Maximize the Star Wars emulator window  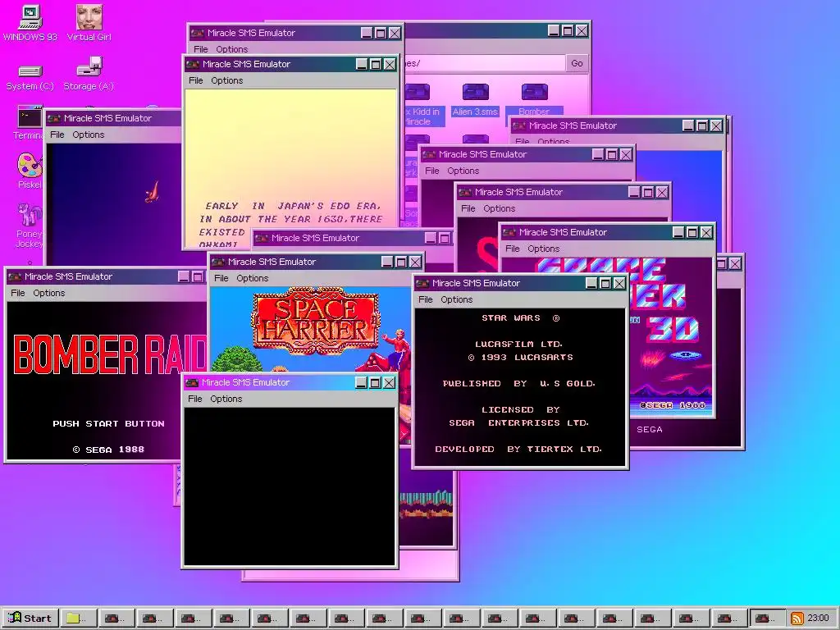point(605,283)
